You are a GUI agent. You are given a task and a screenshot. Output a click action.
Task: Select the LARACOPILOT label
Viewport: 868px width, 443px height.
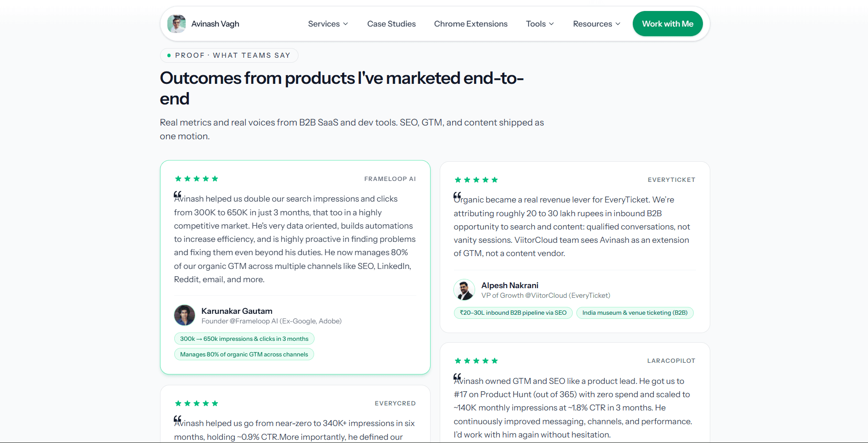point(671,361)
